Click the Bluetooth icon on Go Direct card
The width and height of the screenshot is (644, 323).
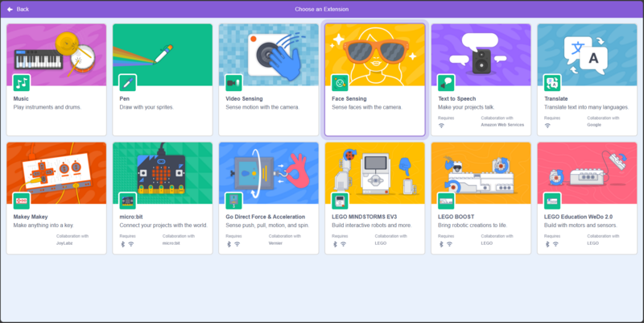[229, 244]
